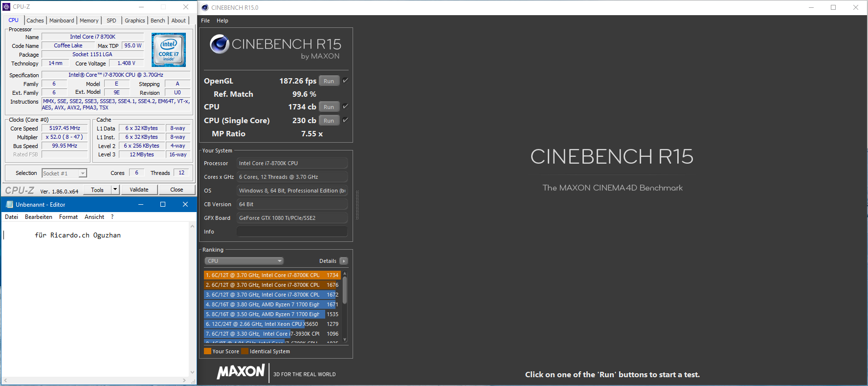868x386 pixels.
Task: Click the Cinebench R15 sphere logo
Action: (220, 44)
